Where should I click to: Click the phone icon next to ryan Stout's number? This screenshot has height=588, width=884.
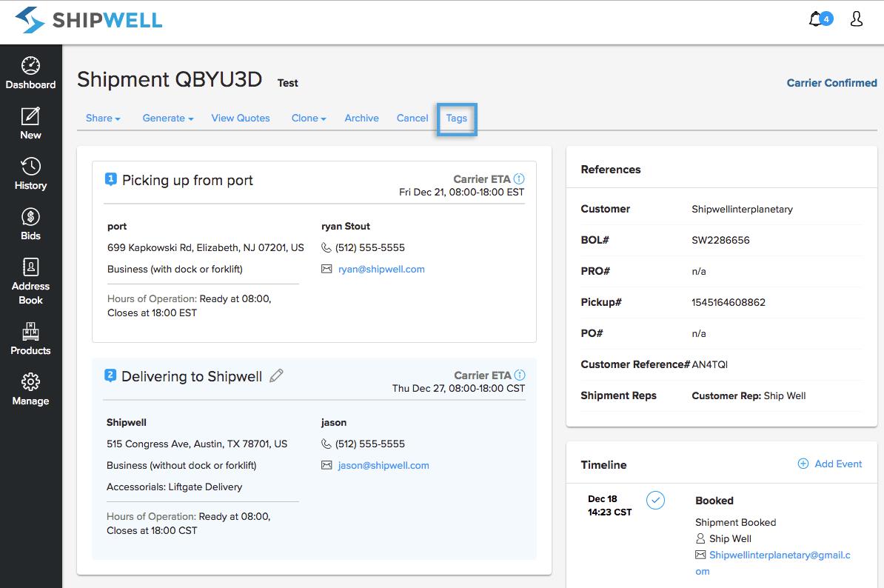click(x=327, y=247)
